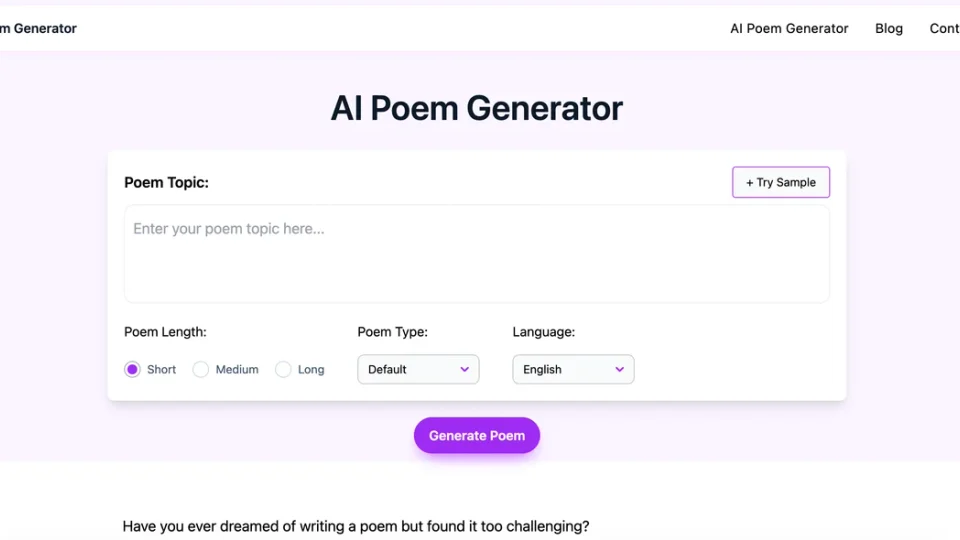
Task: Click inside the poem topic text area
Action: coord(476,254)
